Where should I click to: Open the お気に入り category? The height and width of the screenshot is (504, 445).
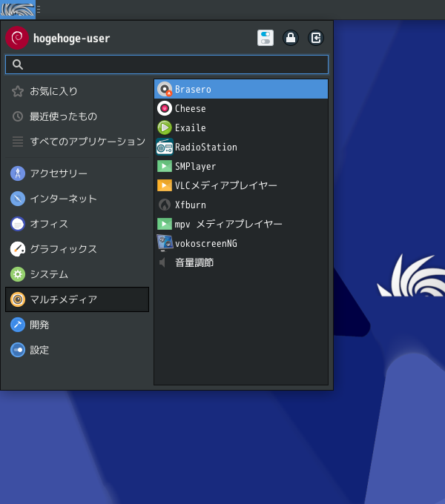[x=77, y=91]
